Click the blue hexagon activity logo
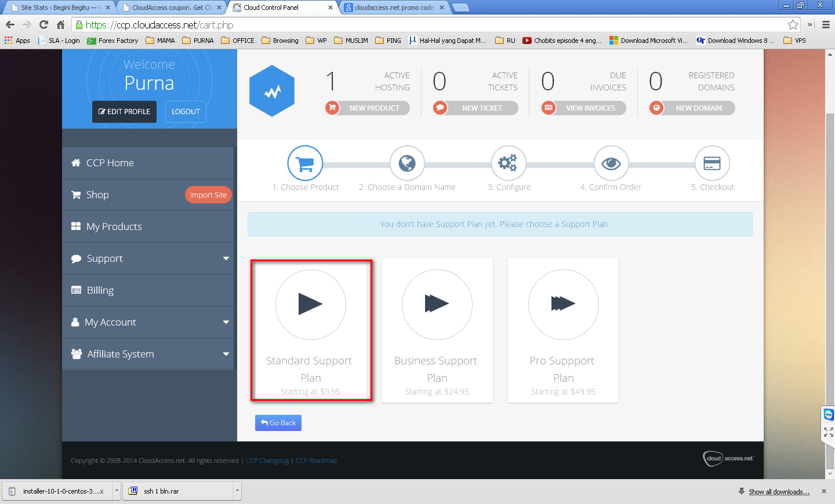This screenshot has width=835, height=504. click(272, 91)
